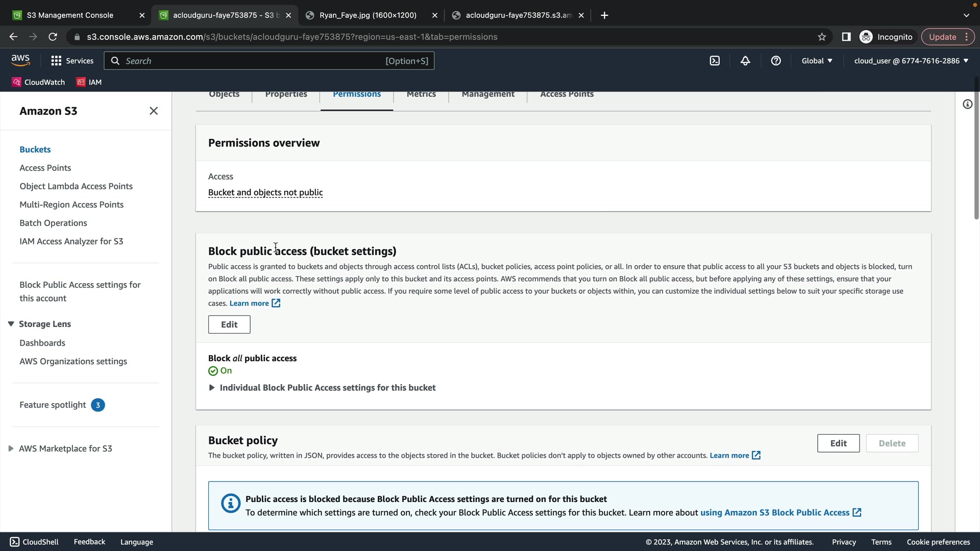The height and width of the screenshot is (551, 980).
Task: Open the notifications bell icon
Action: pos(745,61)
